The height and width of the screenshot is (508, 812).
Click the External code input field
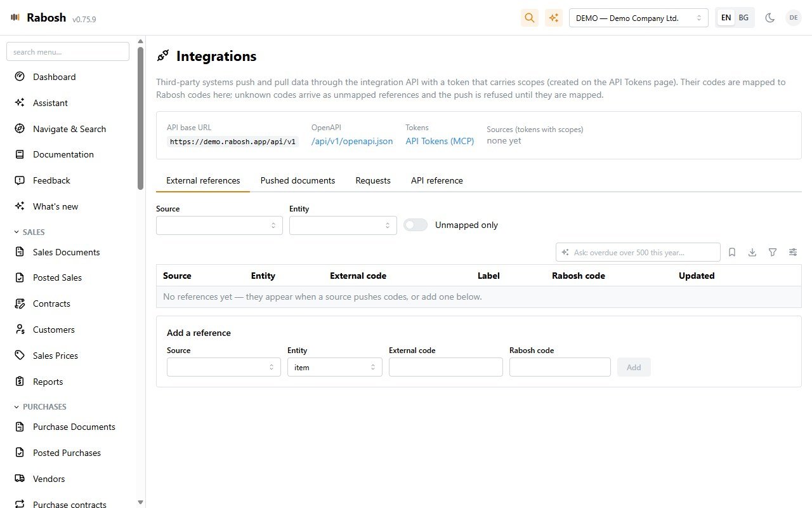[446, 367]
